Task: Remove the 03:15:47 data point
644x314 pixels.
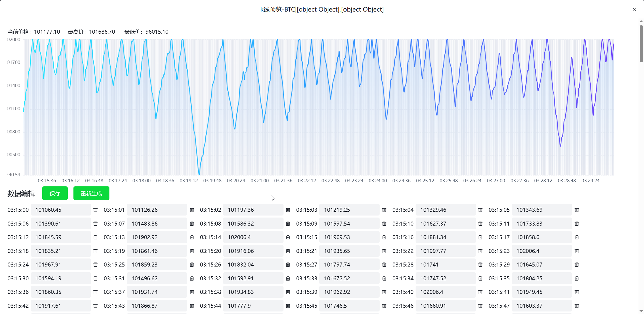Action: tap(577, 306)
